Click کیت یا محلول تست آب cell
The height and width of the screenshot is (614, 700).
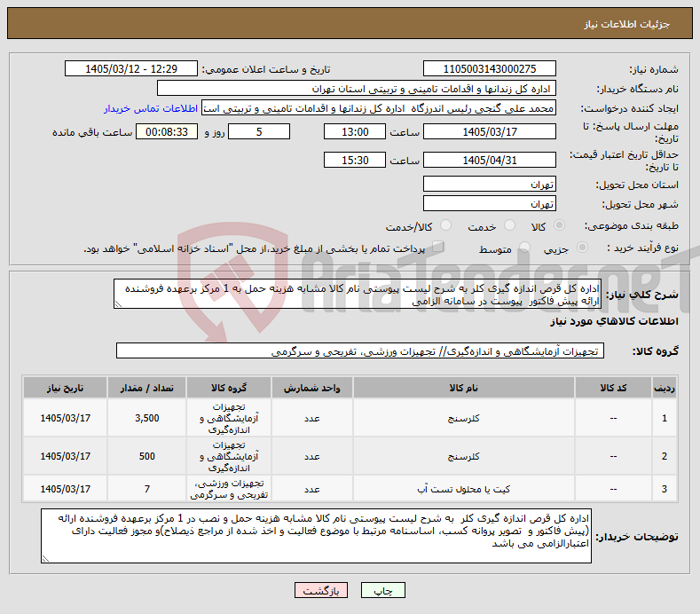coord(463,489)
